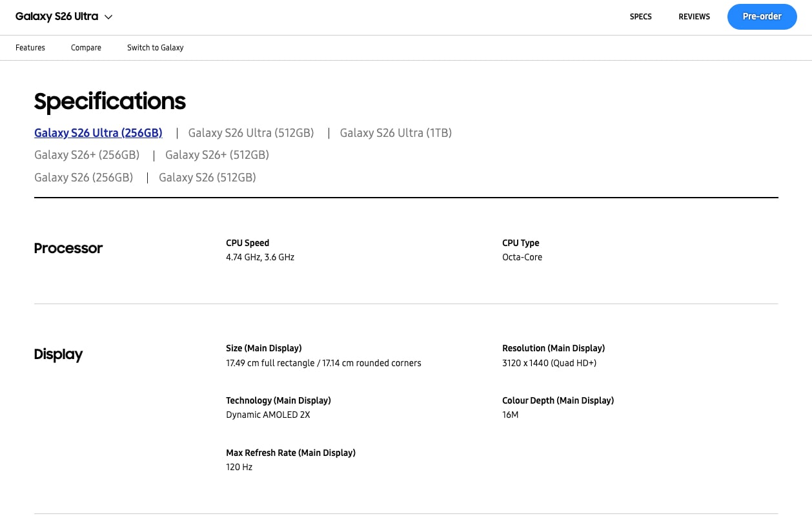The height and width of the screenshot is (516, 812).
Task: Click the Resolution (Main Display) label
Action: (x=553, y=349)
